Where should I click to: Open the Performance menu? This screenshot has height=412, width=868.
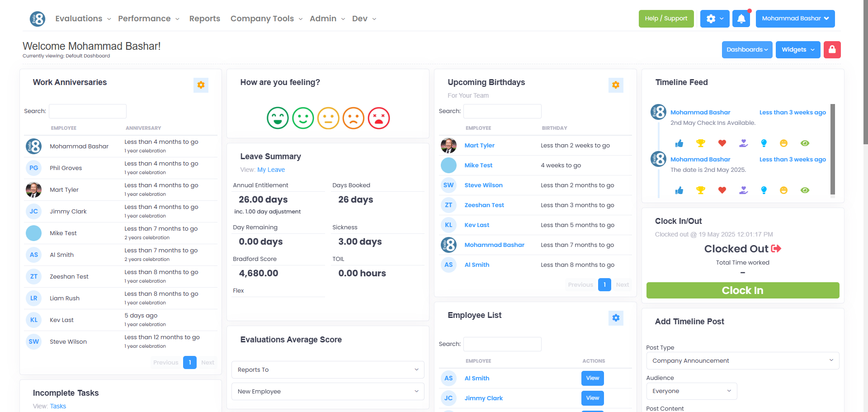tap(149, 19)
